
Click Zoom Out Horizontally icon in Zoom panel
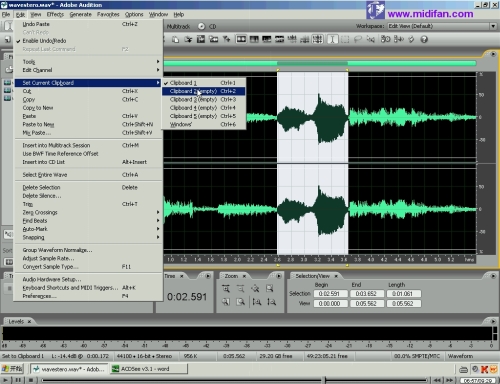pos(240,289)
